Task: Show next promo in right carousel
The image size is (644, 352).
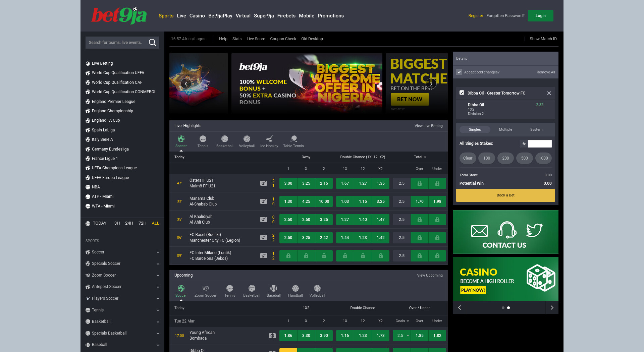Action: point(552,307)
